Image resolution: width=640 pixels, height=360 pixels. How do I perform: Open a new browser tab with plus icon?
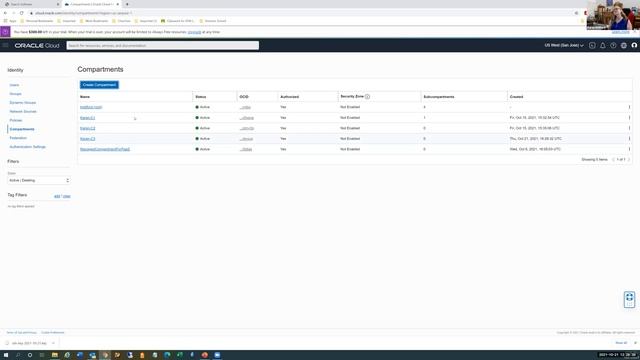[x=127, y=4]
